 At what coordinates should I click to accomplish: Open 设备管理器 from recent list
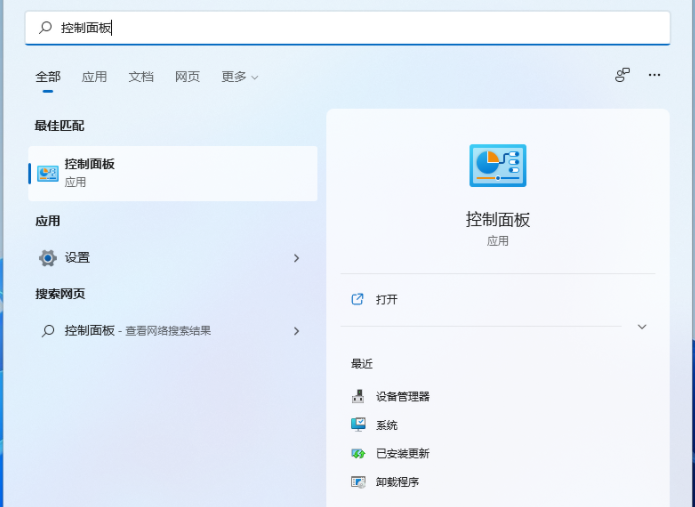pos(402,397)
